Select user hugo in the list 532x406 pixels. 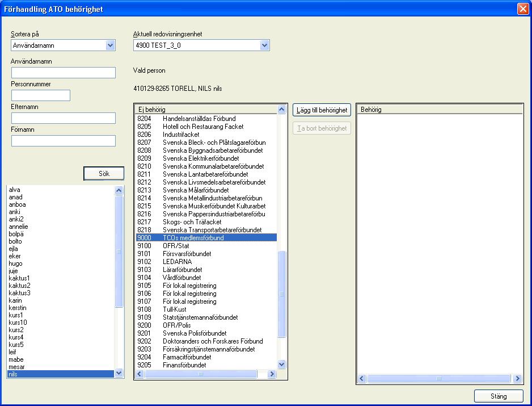click(60, 263)
